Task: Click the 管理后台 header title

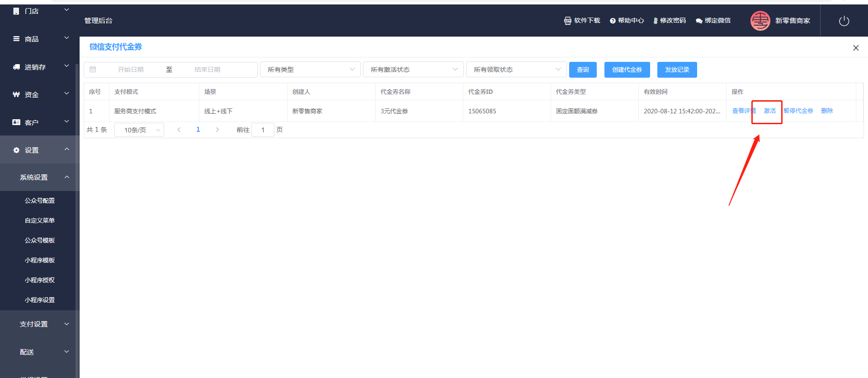Action: [98, 21]
